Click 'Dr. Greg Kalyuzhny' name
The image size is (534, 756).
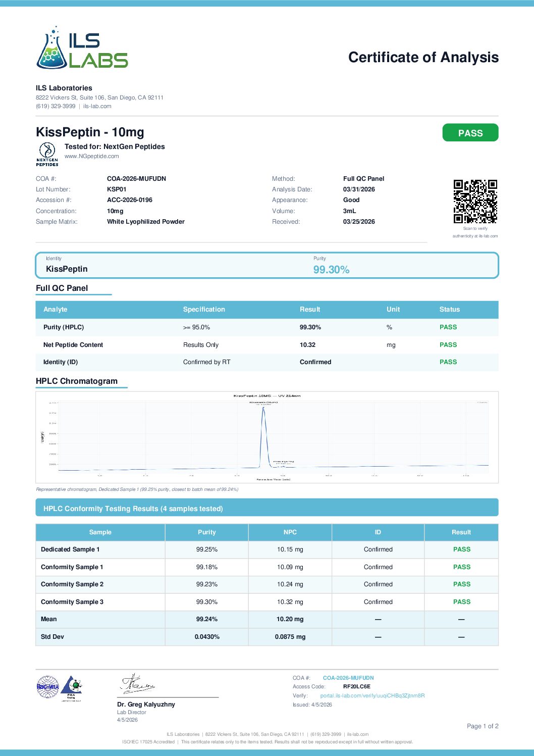click(x=146, y=704)
